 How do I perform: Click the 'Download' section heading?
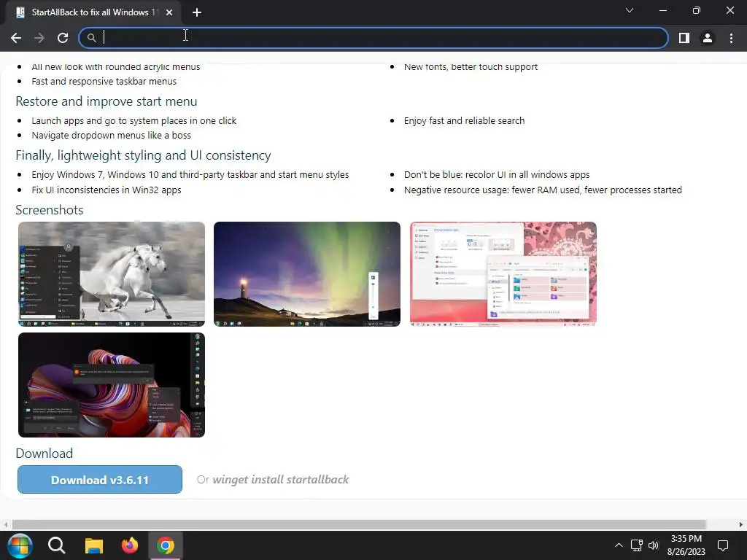coord(44,454)
